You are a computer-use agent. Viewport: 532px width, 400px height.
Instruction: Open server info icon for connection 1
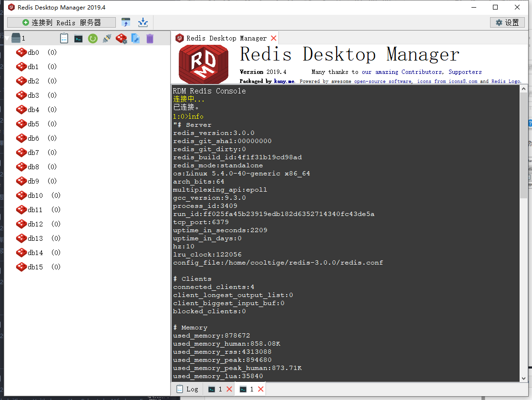point(64,38)
